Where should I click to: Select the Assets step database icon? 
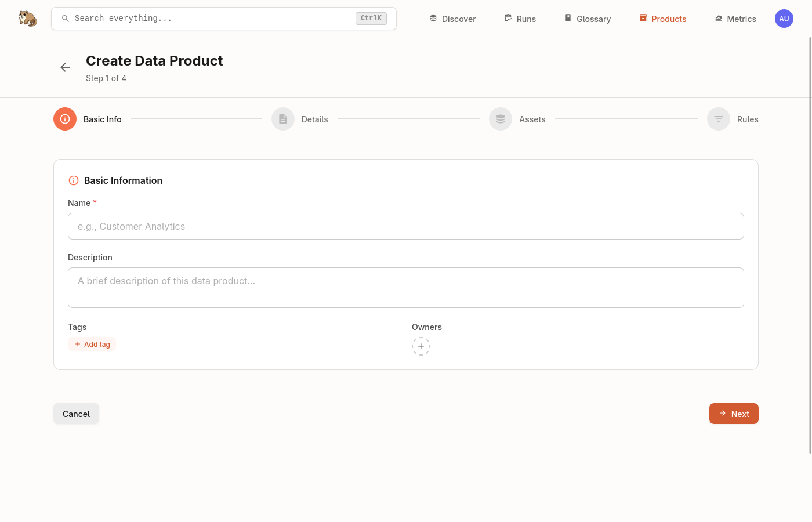tap(501, 119)
